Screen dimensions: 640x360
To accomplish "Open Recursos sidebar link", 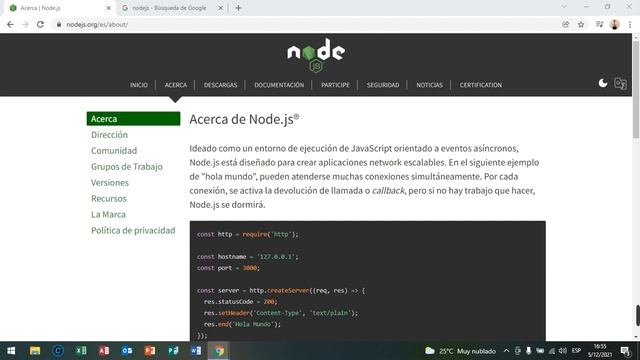I will (109, 198).
